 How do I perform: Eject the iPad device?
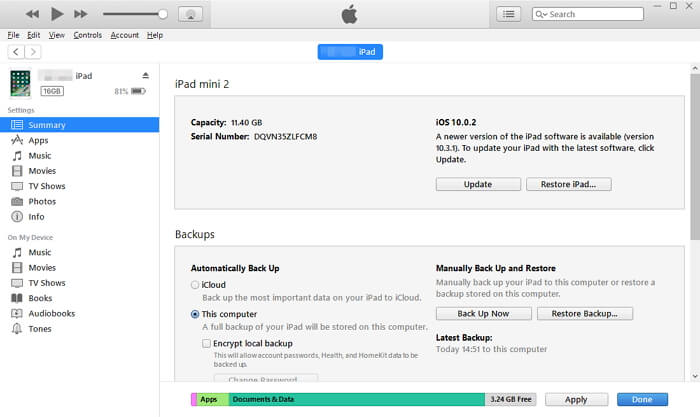click(x=146, y=76)
